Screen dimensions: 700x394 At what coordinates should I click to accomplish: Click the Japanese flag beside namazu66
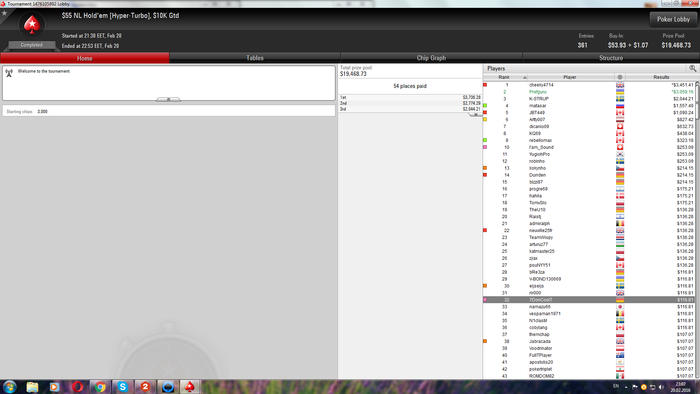pos(620,307)
